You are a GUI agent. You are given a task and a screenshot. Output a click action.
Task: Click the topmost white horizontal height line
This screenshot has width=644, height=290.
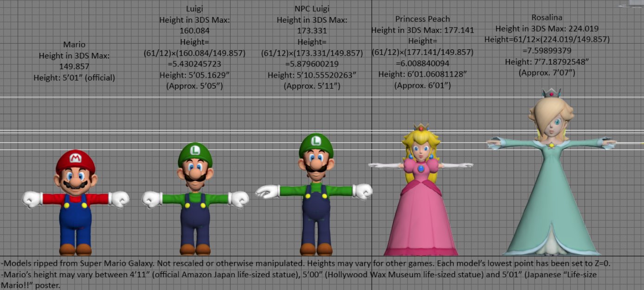point(322,97)
